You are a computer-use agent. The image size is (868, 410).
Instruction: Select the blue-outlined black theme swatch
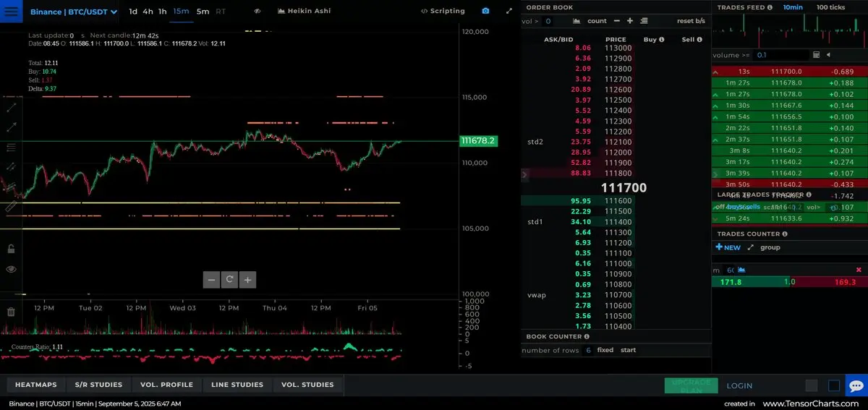pos(834,385)
